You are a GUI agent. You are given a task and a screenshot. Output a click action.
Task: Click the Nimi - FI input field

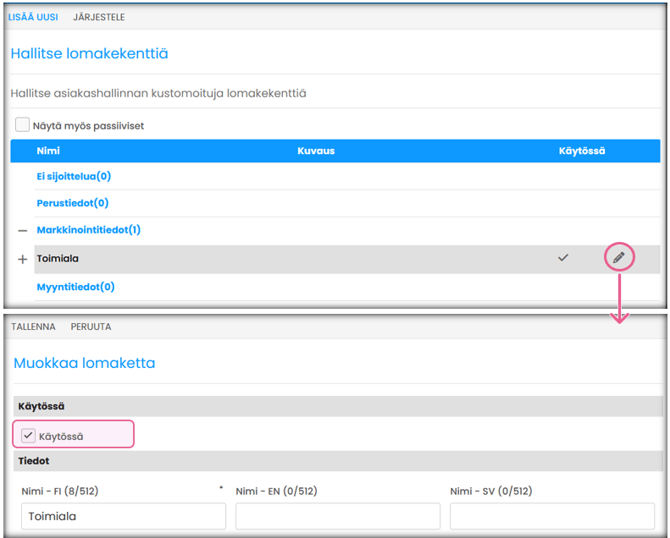[123, 516]
